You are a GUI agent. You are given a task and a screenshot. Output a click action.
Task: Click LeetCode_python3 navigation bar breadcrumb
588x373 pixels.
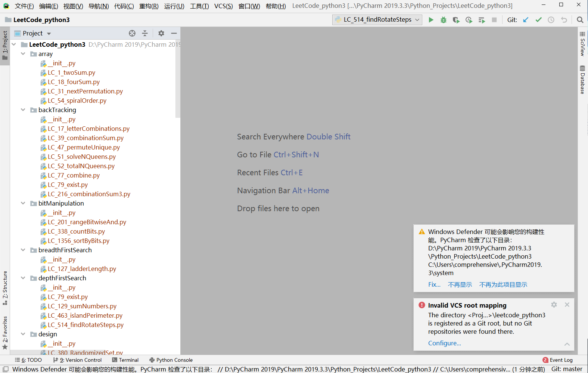click(x=37, y=20)
